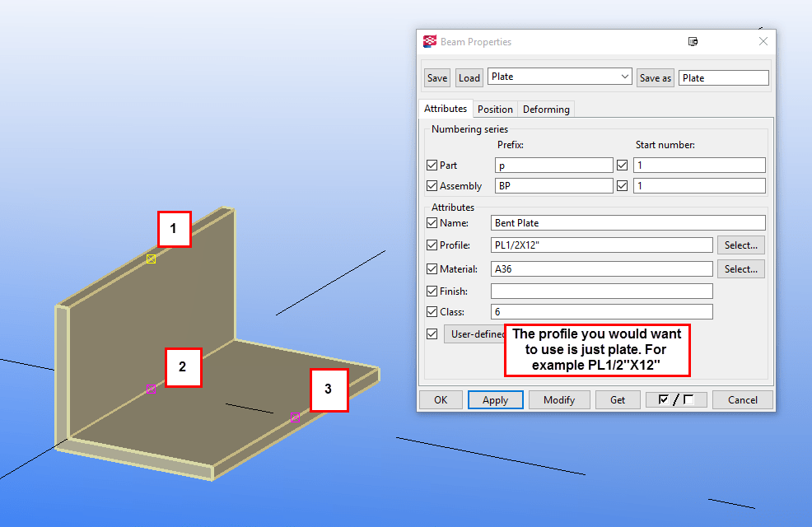Switch to the Position tab
This screenshot has height=527, width=812.
click(x=494, y=108)
